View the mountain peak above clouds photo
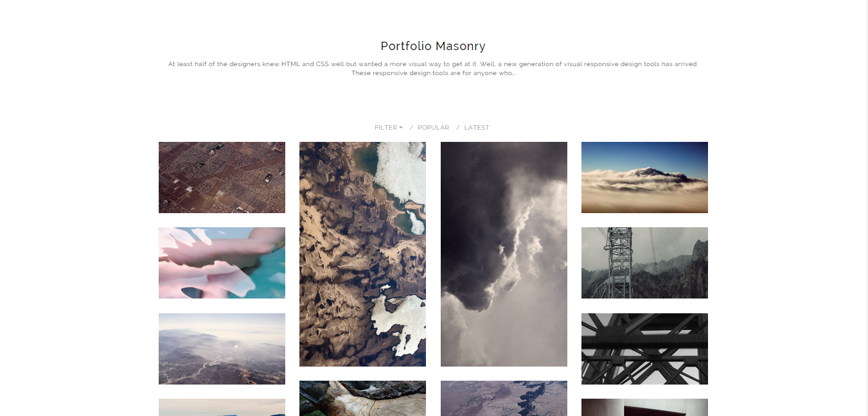The image size is (868, 416). click(644, 177)
